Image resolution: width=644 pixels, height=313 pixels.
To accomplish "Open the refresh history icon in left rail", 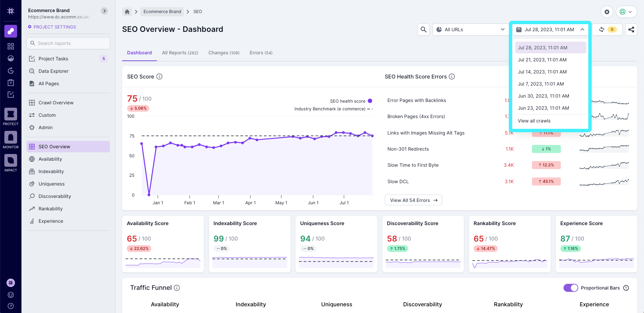I will click(x=11, y=70).
